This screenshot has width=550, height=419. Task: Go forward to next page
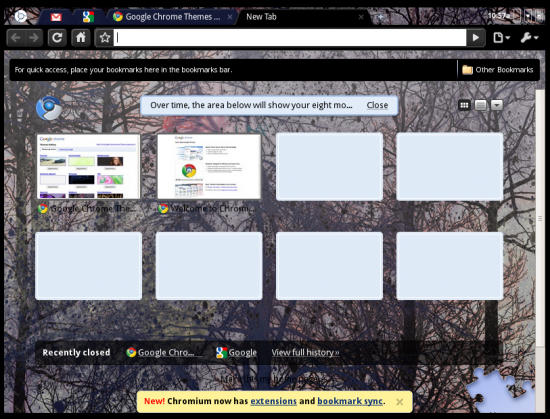pos(34,38)
